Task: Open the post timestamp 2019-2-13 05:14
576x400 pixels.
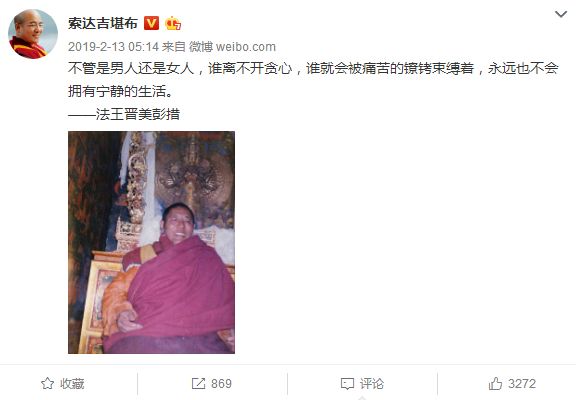Action: click(113, 47)
